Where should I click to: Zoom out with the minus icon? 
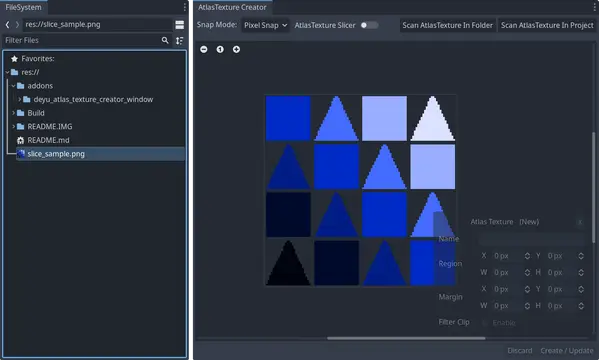(204, 49)
